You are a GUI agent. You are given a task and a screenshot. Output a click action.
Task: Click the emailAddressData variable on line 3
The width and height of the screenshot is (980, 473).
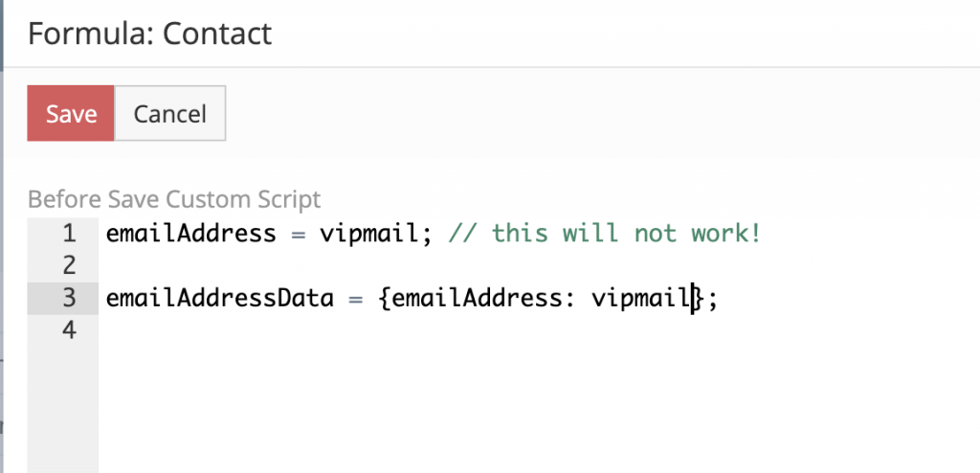[219, 298]
